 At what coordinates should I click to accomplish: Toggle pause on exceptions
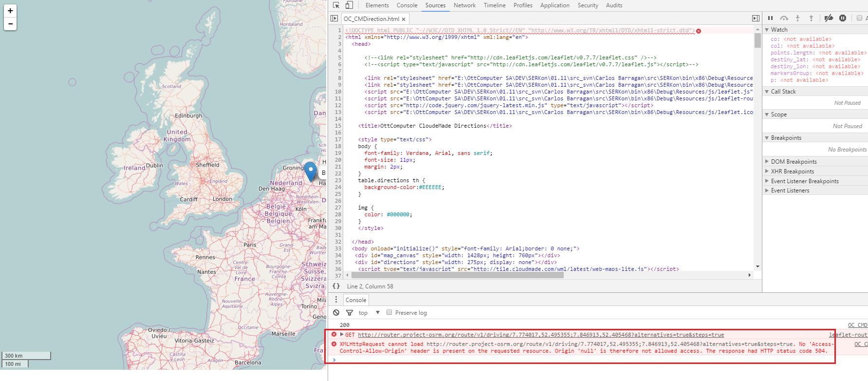(x=843, y=19)
